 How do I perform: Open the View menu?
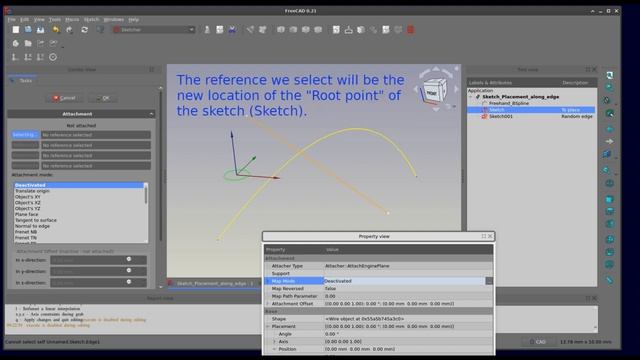pos(39,19)
